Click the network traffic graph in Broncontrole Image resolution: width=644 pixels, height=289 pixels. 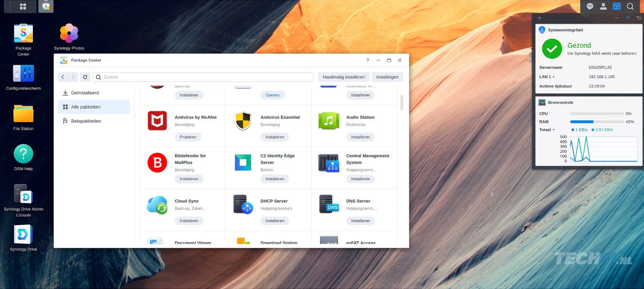(x=604, y=149)
